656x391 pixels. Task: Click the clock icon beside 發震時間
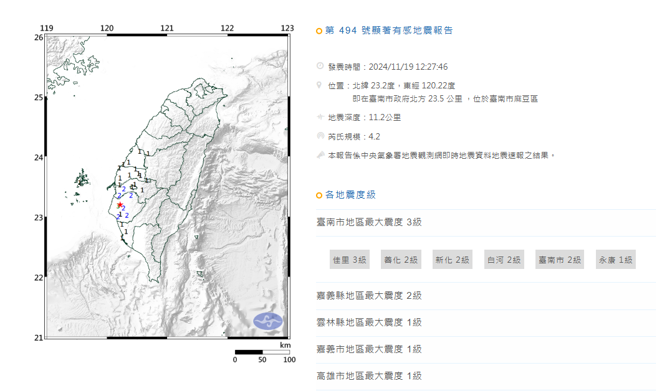(320, 66)
